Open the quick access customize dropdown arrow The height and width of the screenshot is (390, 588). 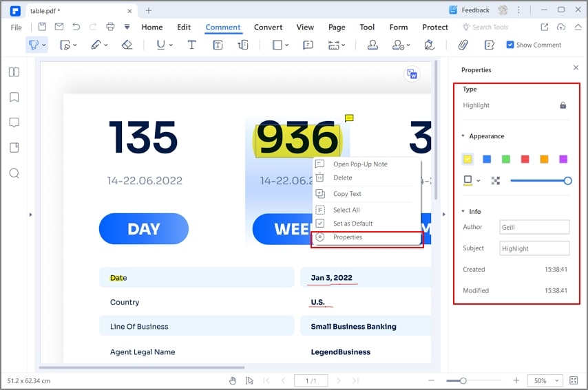127,27
